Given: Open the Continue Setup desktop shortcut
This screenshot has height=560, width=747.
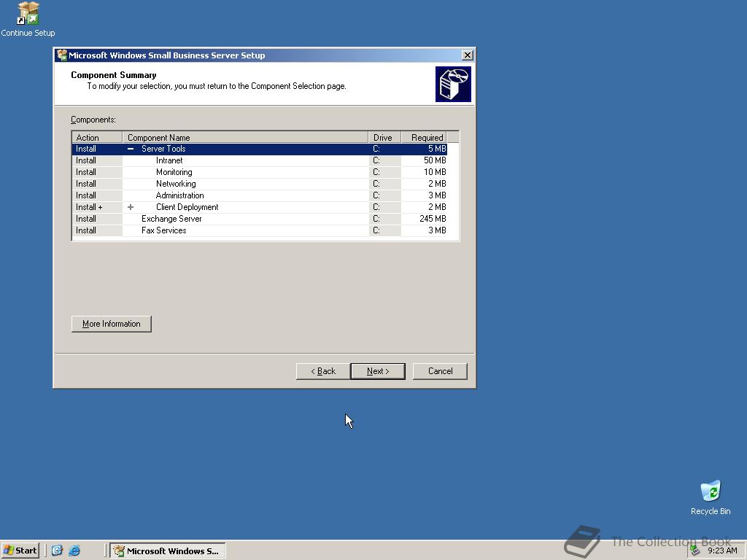Looking at the screenshot, I should point(28,19).
